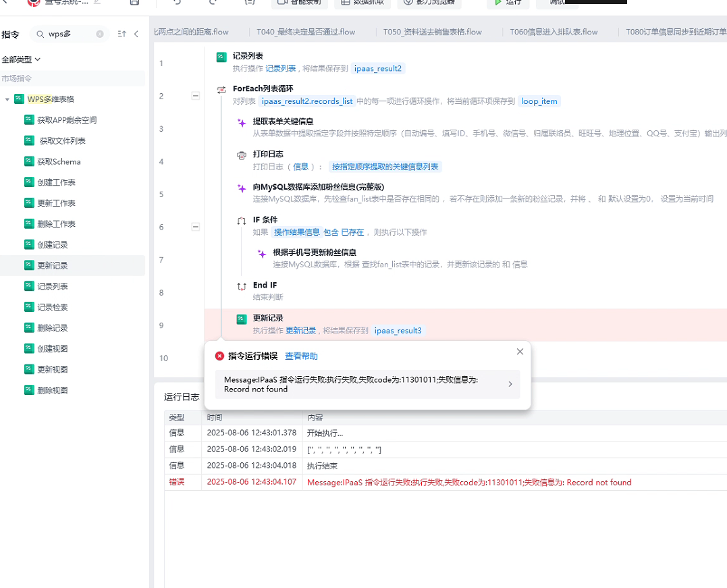
Task: Select the End IF step title
Action: (x=265, y=285)
